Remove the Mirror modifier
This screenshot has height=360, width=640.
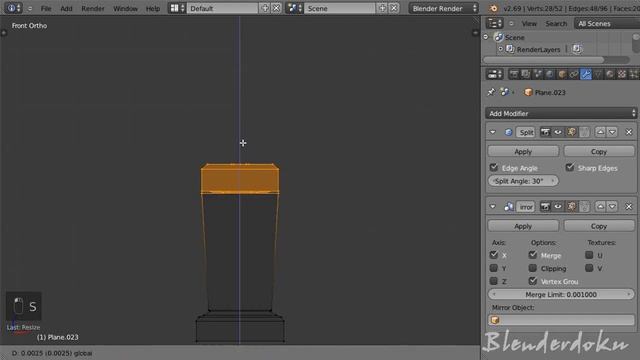tap(629, 207)
